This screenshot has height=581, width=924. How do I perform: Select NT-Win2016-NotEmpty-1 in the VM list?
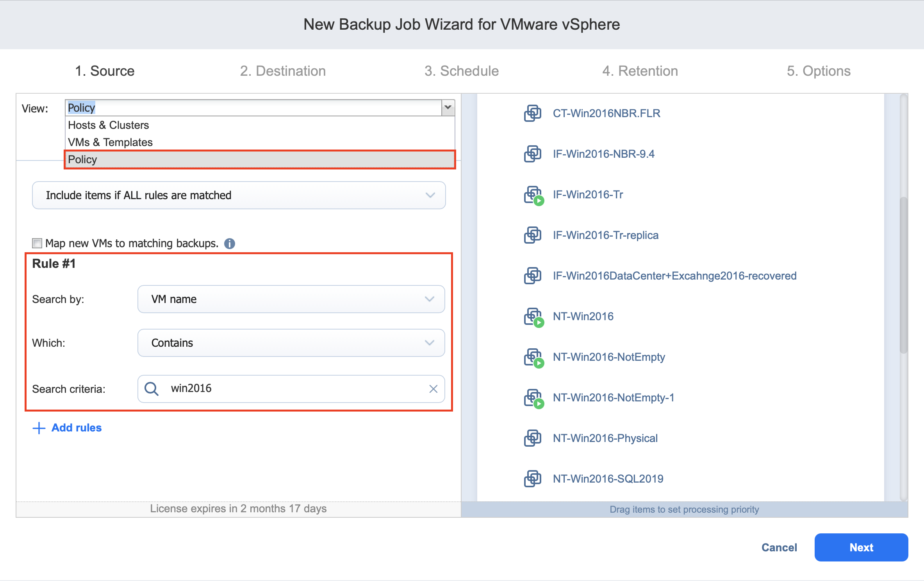tap(614, 397)
